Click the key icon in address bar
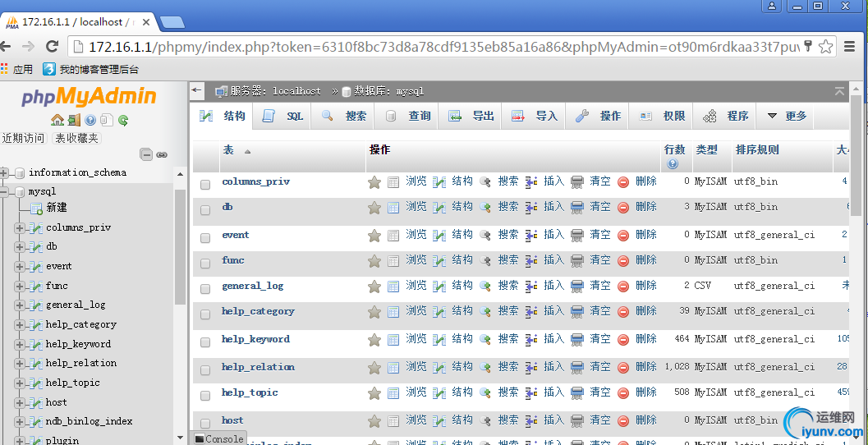 click(x=808, y=46)
